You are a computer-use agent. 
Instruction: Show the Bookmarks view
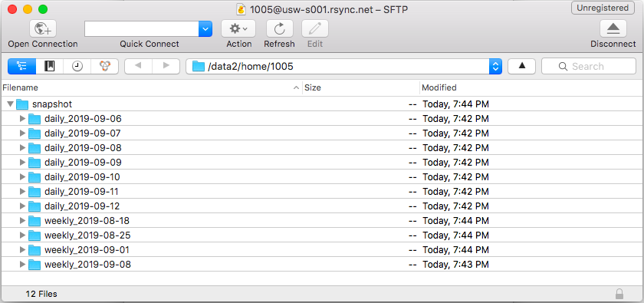pyautogui.click(x=50, y=66)
